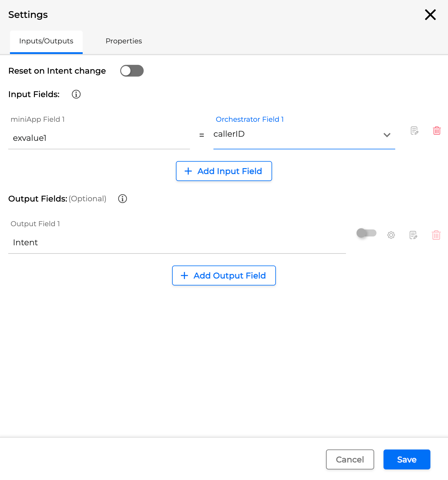Toggle the Intent output field switch
448x480 pixels.
point(366,233)
